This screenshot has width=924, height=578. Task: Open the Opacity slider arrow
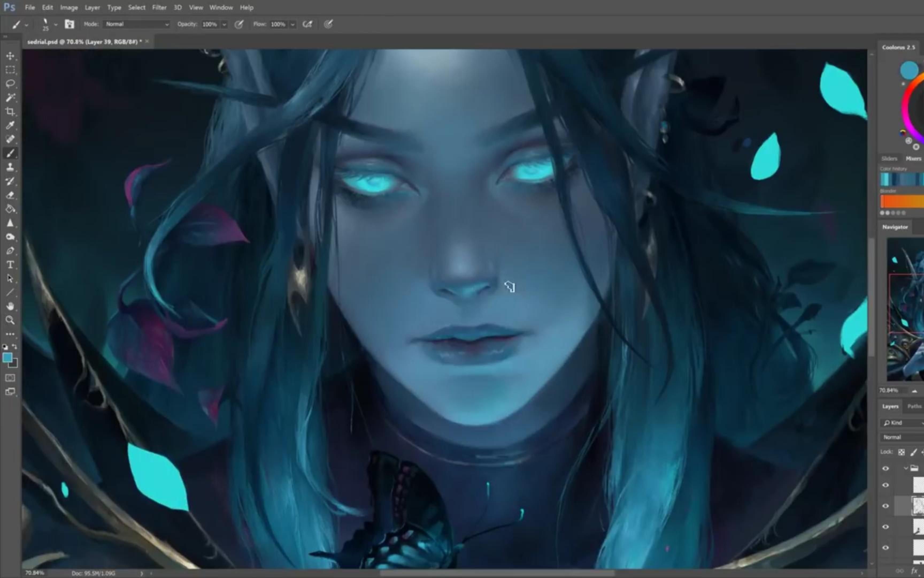[x=224, y=24]
